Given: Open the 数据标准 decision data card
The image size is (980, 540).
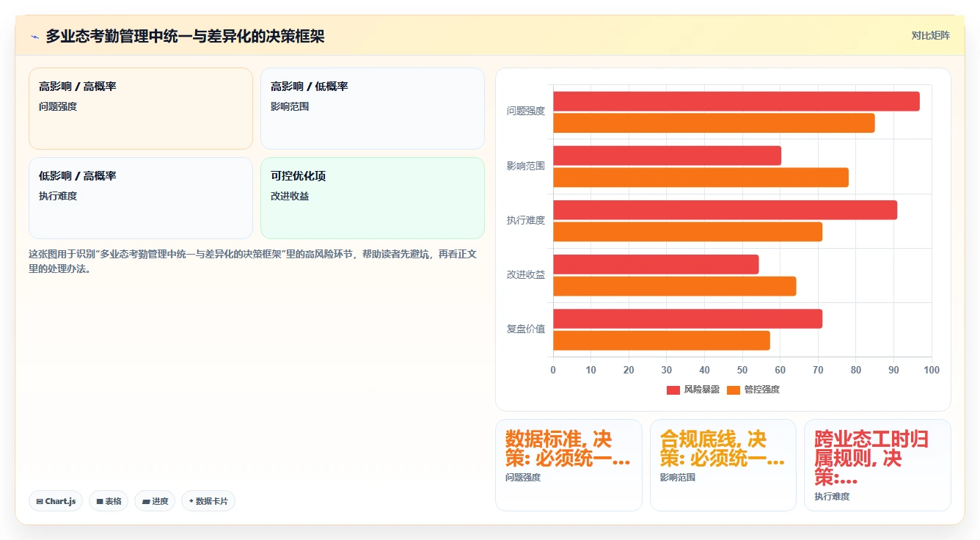Looking at the screenshot, I should pos(568,464).
